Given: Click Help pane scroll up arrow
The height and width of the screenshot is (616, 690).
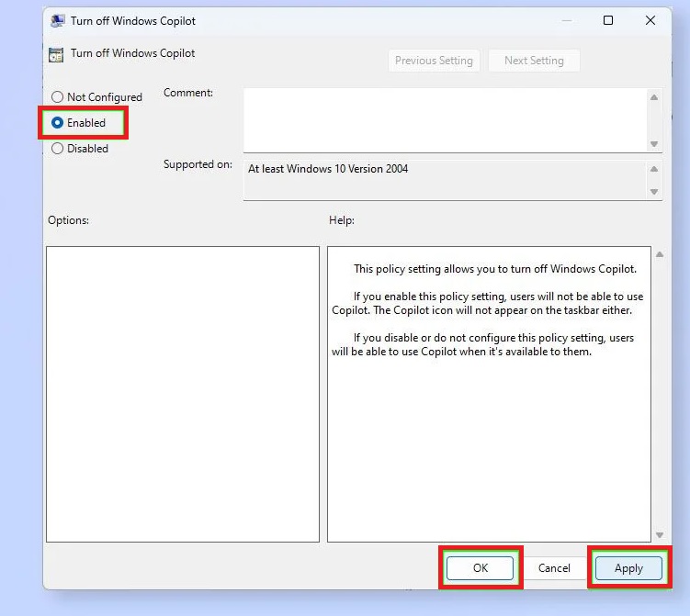Looking at the screenshot, I should (659, 254).
